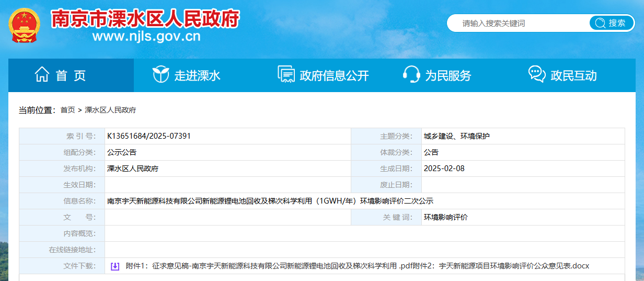This screenshot has width=644, height=281.
Task: Click 首页 breadcrumb link
Action: click(67, 110)
